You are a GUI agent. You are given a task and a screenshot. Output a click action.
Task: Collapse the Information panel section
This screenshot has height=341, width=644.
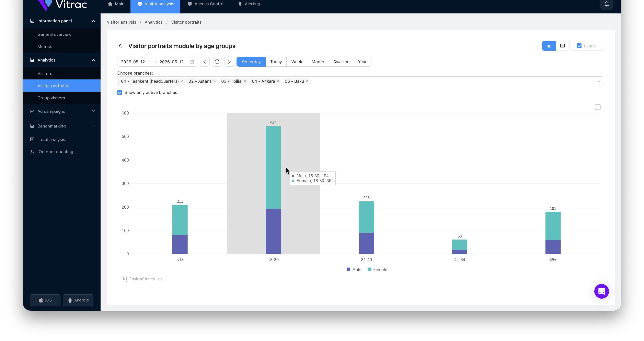coord(61,21)
